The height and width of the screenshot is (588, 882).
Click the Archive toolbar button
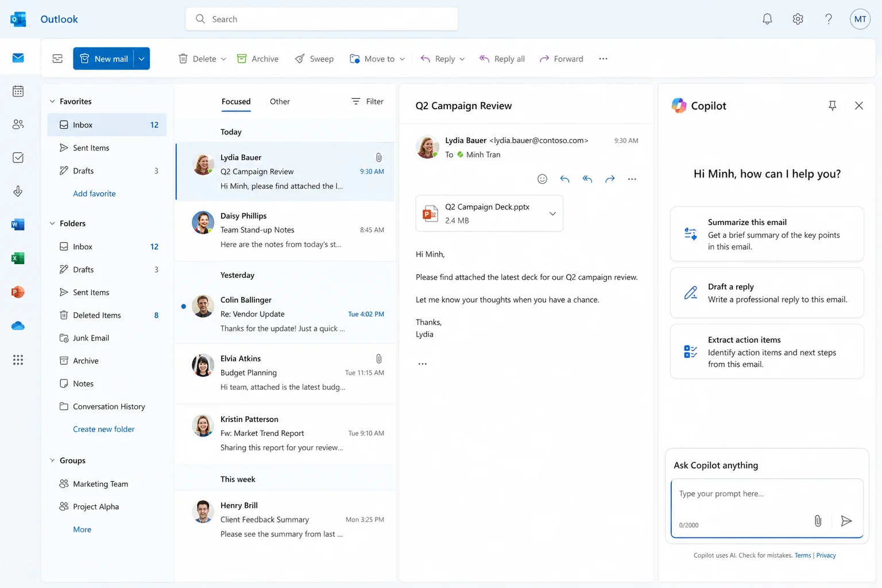click(258, 59)
